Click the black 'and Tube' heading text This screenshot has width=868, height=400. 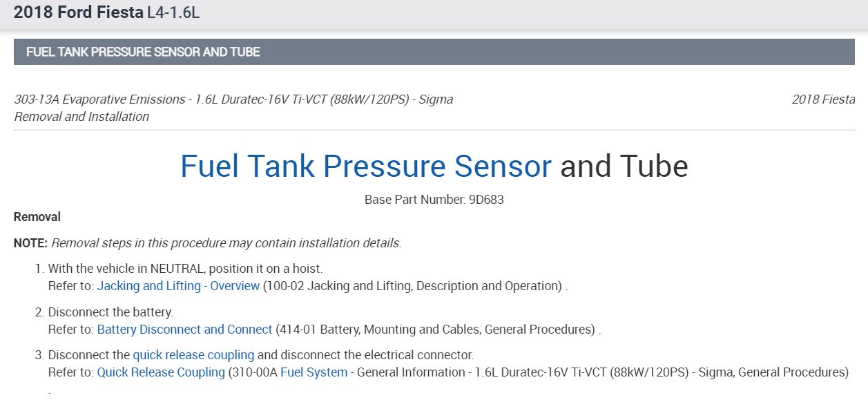pos(624,166)
